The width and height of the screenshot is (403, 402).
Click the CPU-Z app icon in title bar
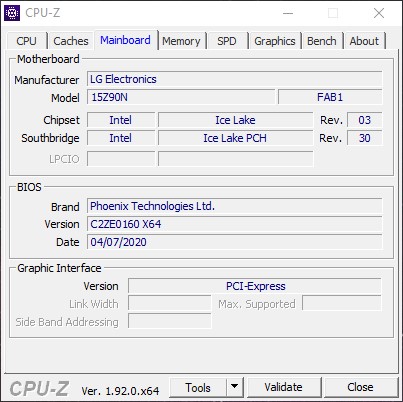pos(12,13)
